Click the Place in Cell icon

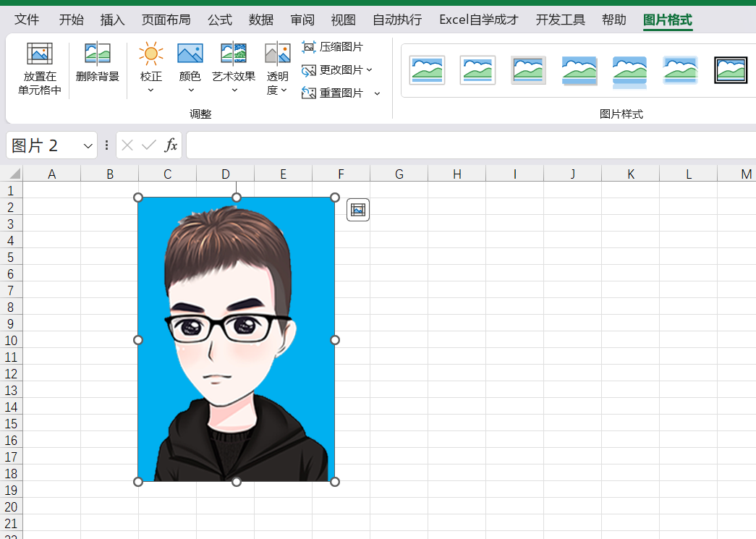[40, 54]
